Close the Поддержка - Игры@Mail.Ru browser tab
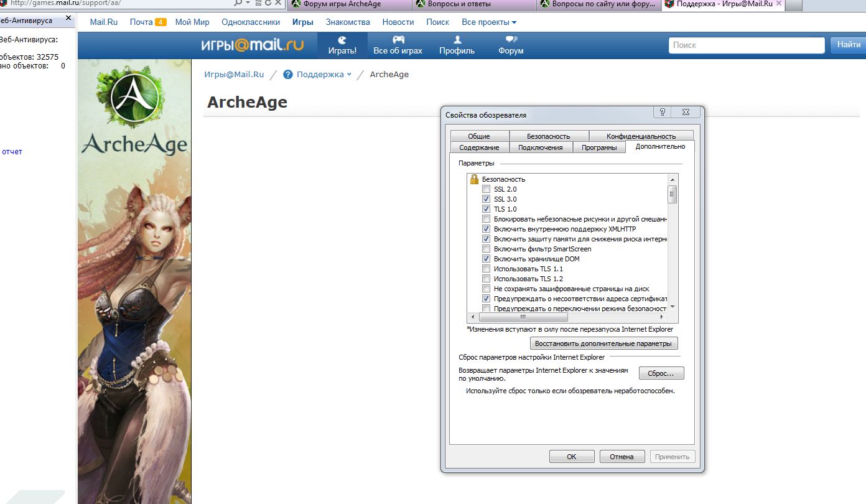 (x=779, y=3)
